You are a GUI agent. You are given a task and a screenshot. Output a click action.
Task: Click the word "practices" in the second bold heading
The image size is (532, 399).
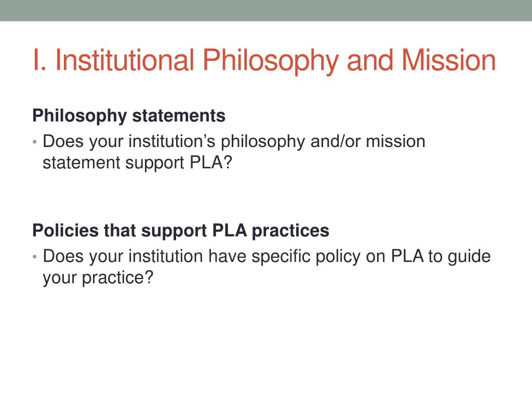click(x=290, y=231)
